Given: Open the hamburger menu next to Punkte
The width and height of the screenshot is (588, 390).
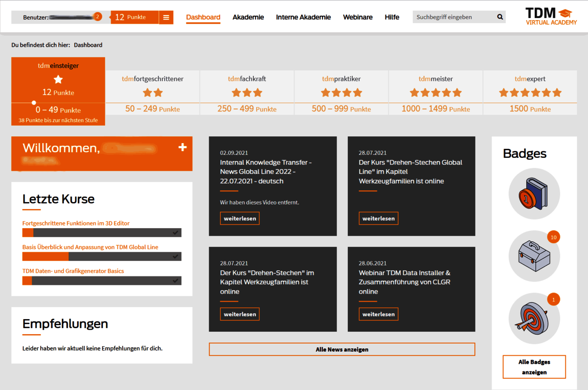Looking at the screenshot, I should pos(166,17).
